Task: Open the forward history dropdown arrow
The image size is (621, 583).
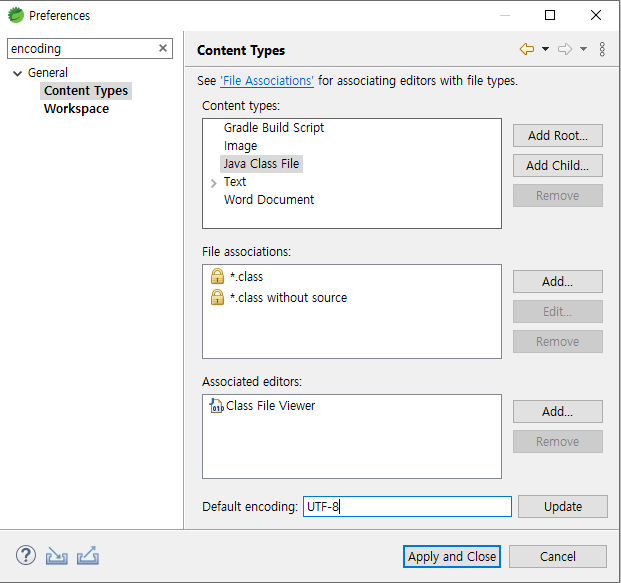Action: pyautogui.click(x=583, y=49)
